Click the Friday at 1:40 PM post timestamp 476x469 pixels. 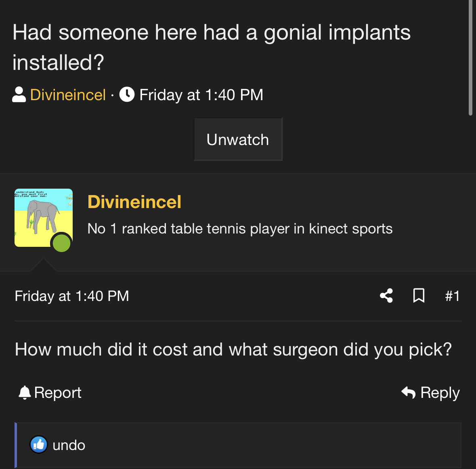pyautogui.click(x=72, y=296)
